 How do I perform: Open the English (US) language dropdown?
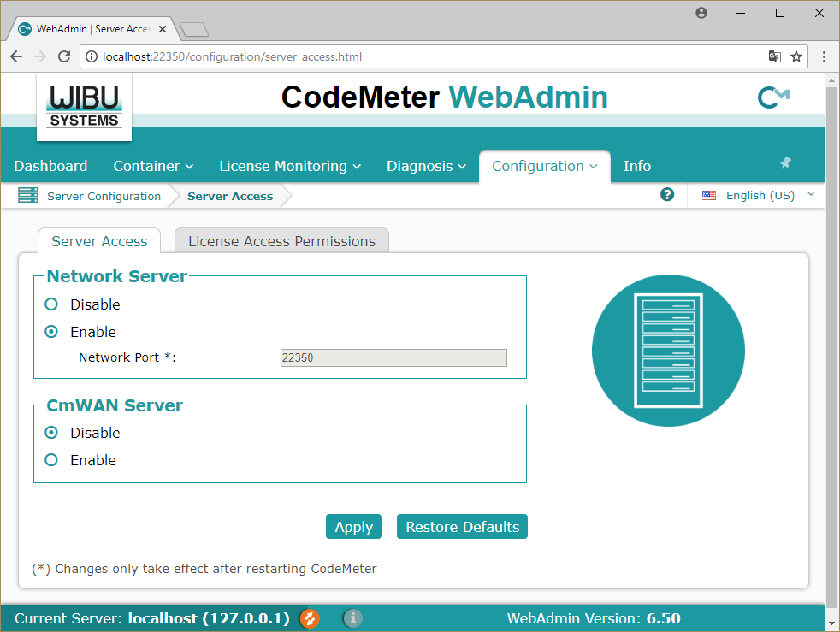pos(759,196)
